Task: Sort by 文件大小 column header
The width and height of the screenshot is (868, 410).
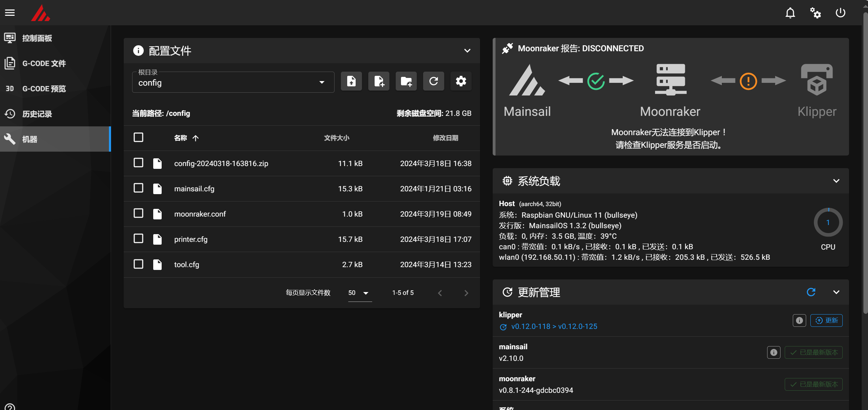Action: pyautogui.click(x=337, y=138)
